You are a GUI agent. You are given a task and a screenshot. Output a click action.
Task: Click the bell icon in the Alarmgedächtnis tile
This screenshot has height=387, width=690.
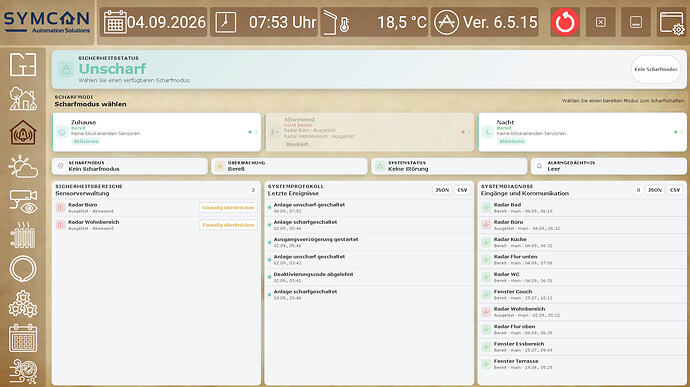tap(539, 166)
